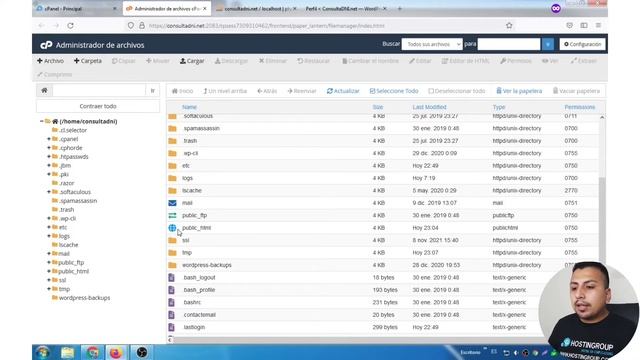Expand the .softaculous tree folder
This screenshot has width=640, height=360.
(x=49, y=192)
